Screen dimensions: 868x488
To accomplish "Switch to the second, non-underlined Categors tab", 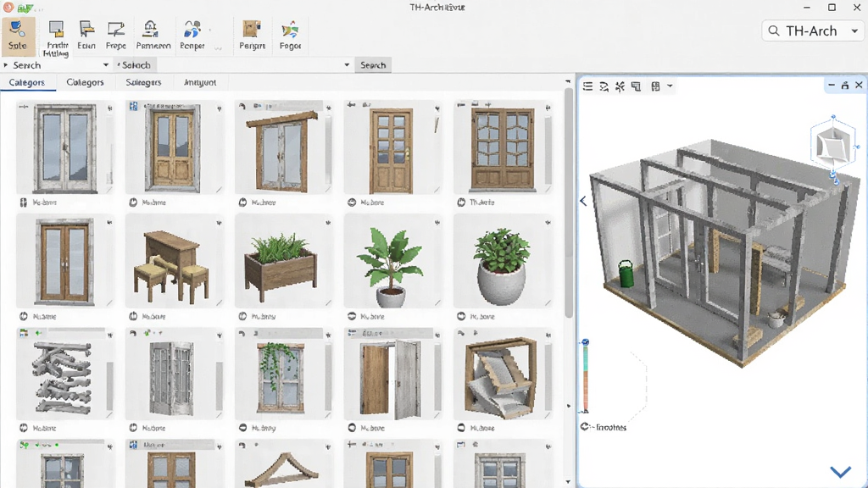I will (85, 82).
